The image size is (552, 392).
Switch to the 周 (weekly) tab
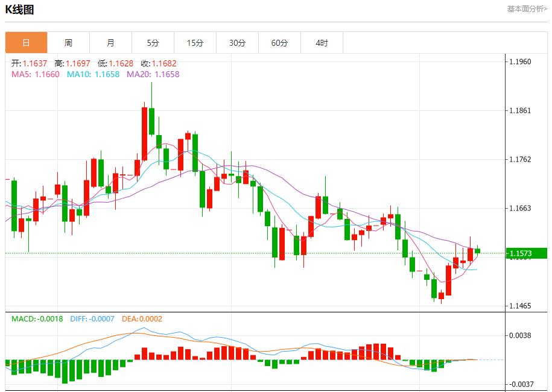[x=68, y=43]
